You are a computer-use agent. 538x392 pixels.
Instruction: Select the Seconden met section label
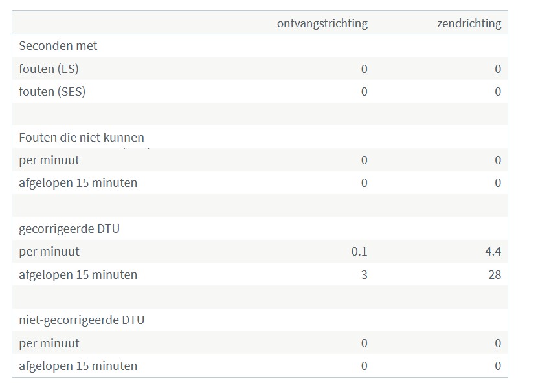click(58, 46)
